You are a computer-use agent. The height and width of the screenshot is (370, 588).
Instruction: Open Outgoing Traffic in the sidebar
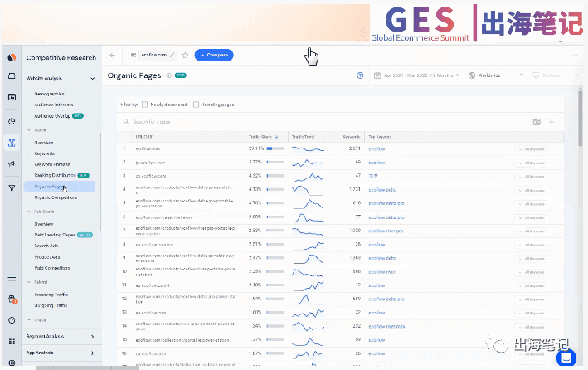51,305
